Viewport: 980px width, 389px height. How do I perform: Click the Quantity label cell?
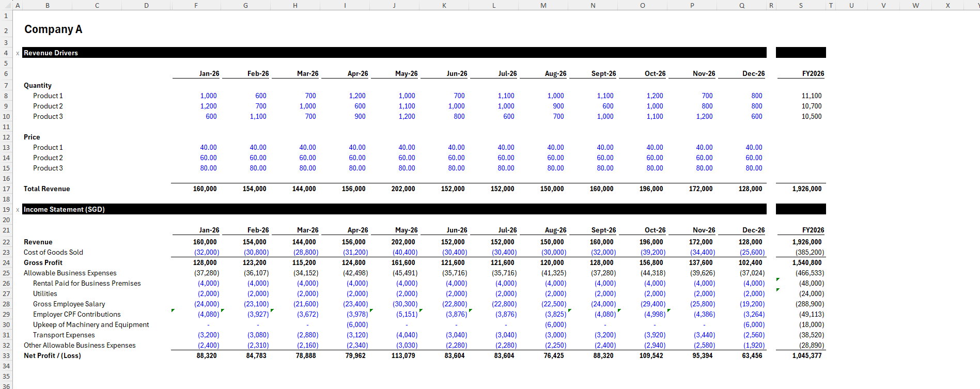point(38,85)
